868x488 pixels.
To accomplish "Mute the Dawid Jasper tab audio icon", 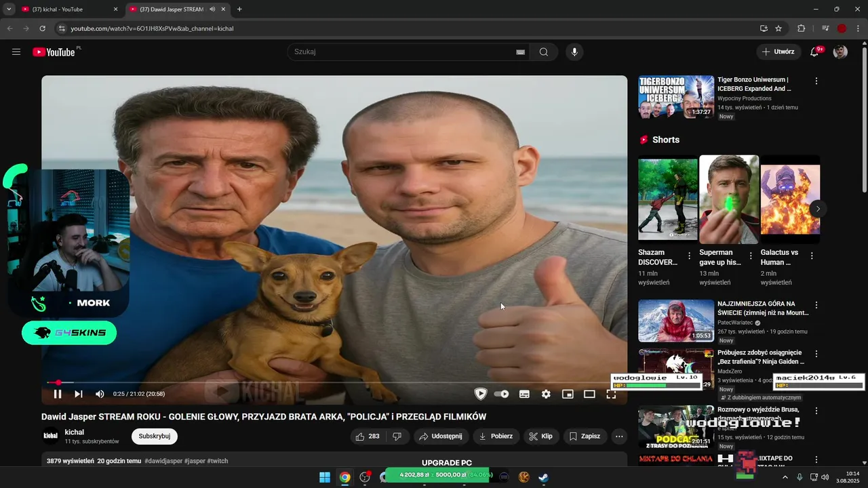I will 212,9.
